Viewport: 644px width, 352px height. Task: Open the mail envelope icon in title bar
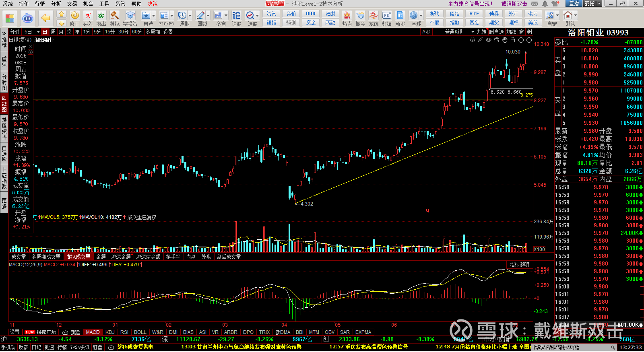click(535, 4)
